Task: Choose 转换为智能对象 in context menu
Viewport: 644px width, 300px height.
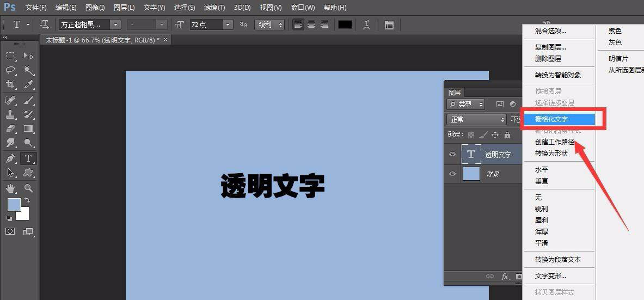Action: point(558,75)
